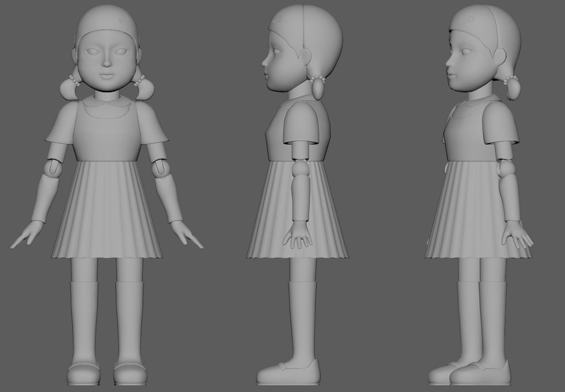Image resolution: width=565 pixels, height=392 pixels.
Task: Select the three-quarter view doll's pleated skirt
Action: coord(478,209)
